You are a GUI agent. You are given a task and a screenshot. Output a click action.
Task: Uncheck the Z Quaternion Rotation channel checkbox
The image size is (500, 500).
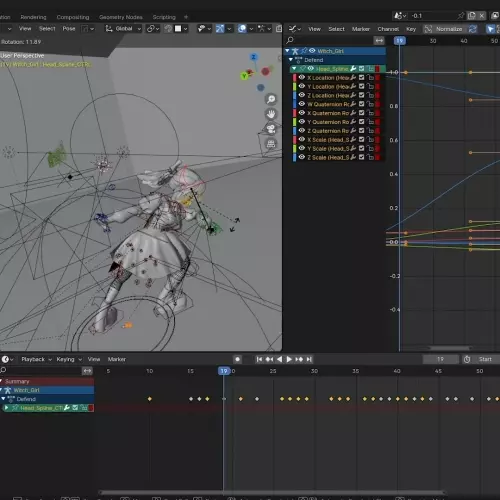(x=362, y=131)
